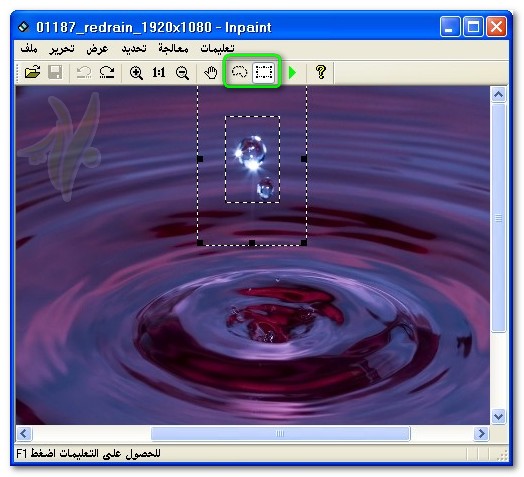Click the Undo arrow icon
524x477 pixels.
point(84,72)
